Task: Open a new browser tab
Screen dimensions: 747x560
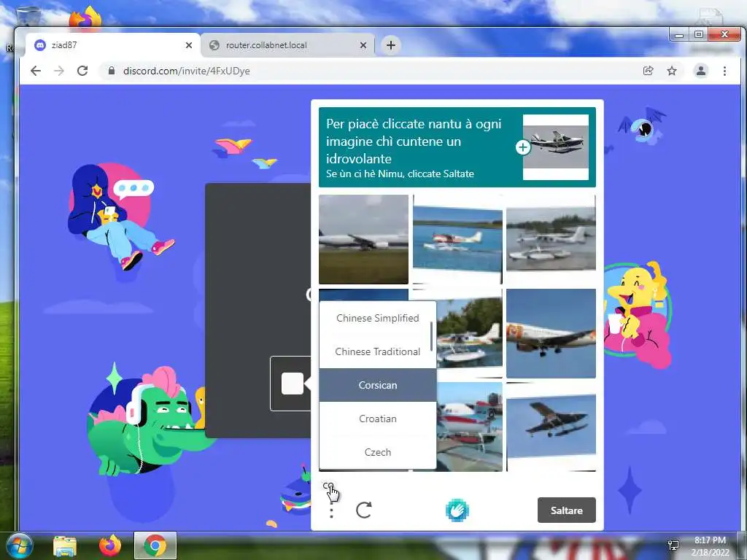Action: (x=391, y=45)
